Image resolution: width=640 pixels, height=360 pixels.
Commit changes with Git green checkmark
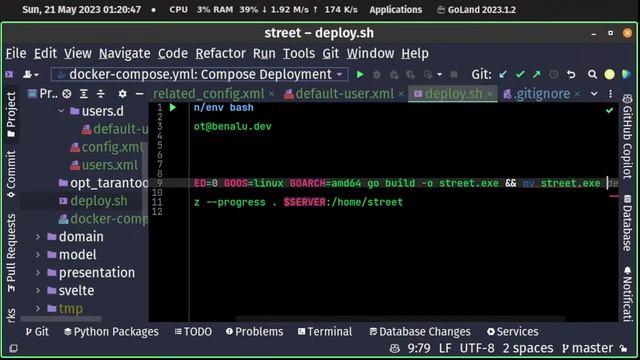520,75
